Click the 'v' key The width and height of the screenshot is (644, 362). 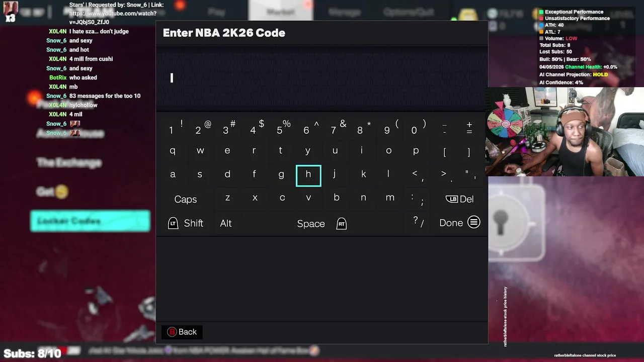[308, 198]
